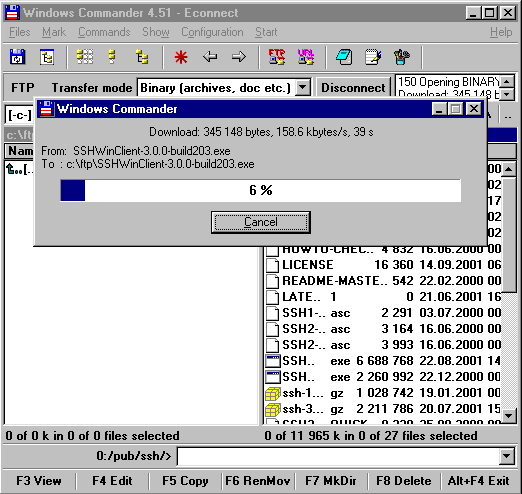
Task: Open the Show menu
Action: pyautogui.click(x=156, y=32)
